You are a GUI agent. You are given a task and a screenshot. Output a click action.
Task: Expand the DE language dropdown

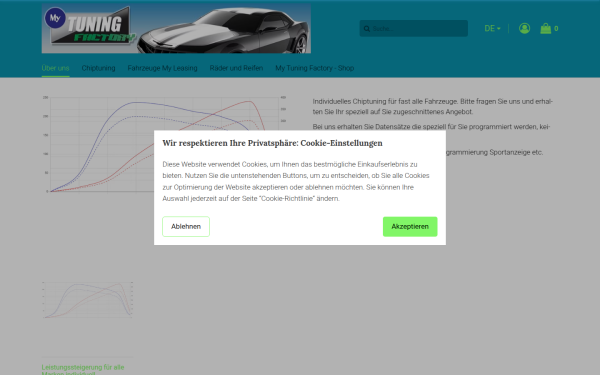(x=492, y=29)
